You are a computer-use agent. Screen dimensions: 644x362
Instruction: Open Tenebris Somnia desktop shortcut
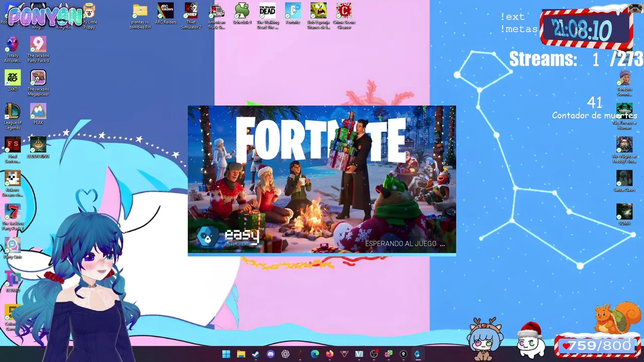tap(624, 83)
